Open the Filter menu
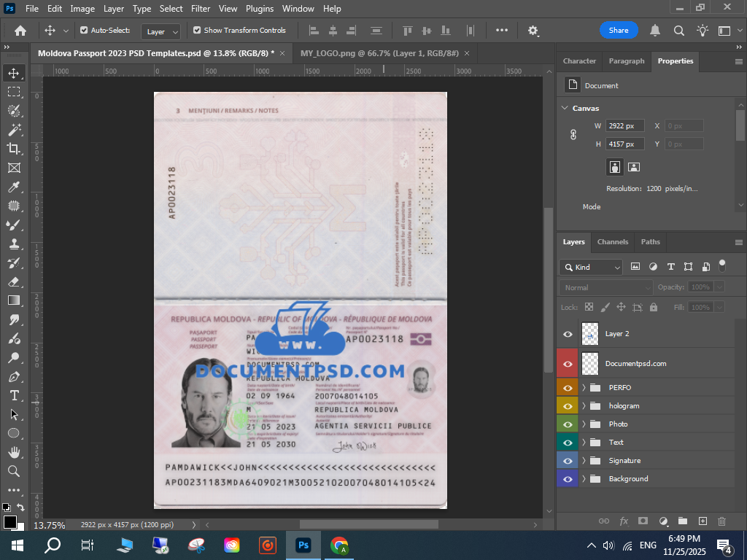747x560 pixels. (x=201, y=9)
